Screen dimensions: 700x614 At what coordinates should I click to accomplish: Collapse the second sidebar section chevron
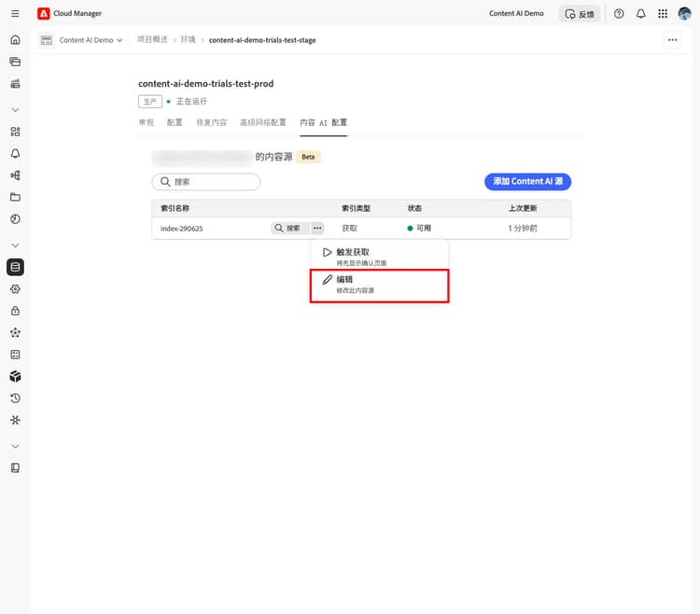[x=15, y=245]
